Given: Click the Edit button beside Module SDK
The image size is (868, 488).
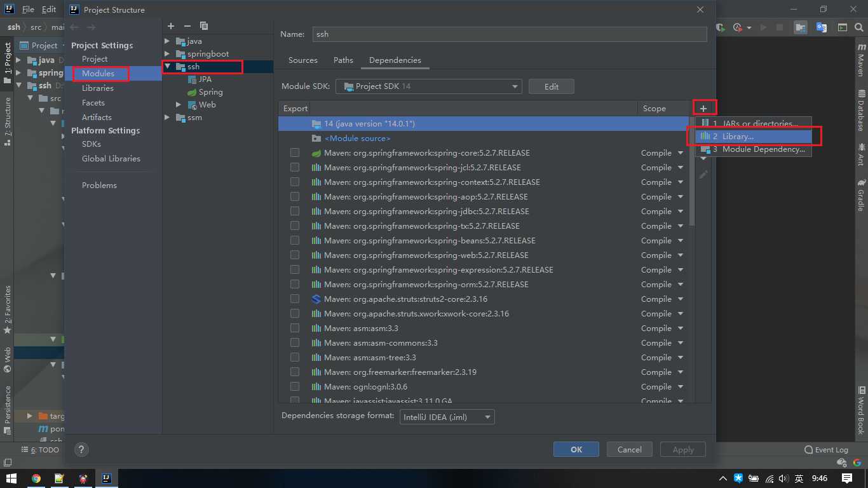Looking at the screenshot, I should coord(552,86).
